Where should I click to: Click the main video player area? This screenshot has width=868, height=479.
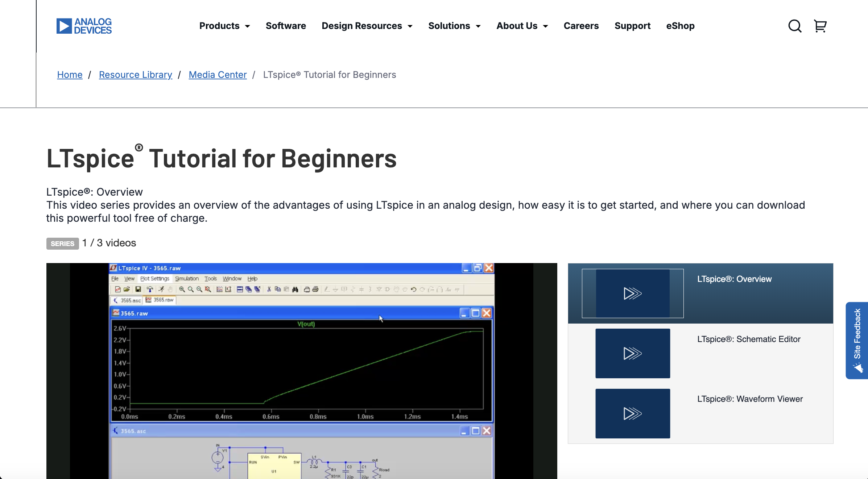[302, 371]
